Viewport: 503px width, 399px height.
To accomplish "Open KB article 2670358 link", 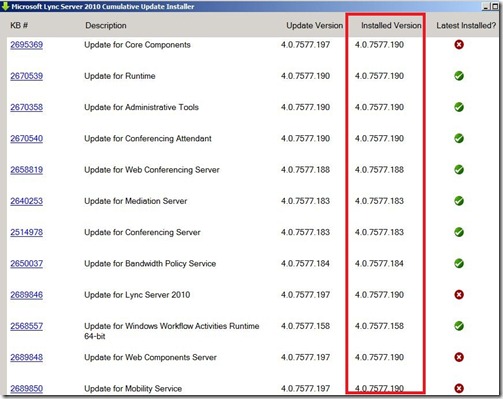I will [26, 107].
